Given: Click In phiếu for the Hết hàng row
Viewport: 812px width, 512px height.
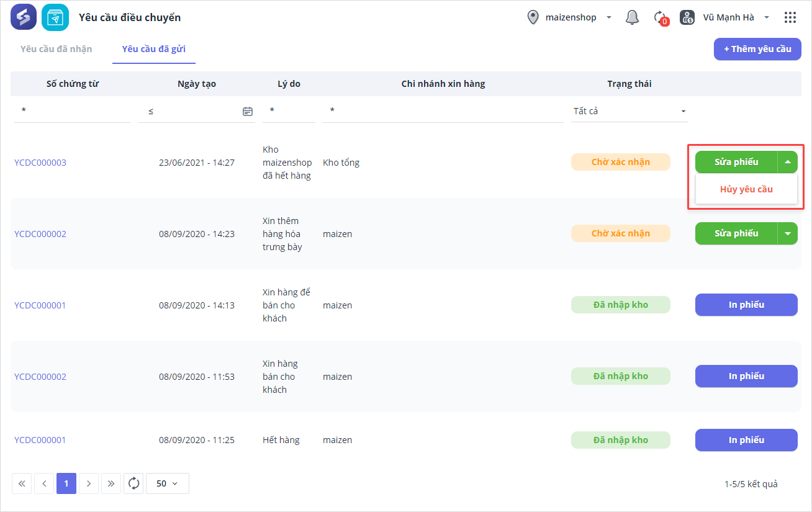Looking at the screenshot, I should (x=746, y=440).
